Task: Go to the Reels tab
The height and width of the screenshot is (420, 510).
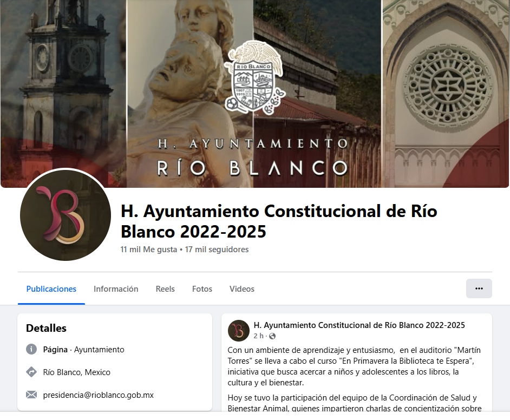Action: click(165, 288)
